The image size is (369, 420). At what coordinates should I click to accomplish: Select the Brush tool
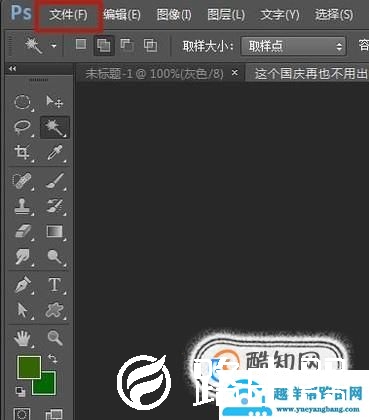pyautogui.click(x=55, y=181)
